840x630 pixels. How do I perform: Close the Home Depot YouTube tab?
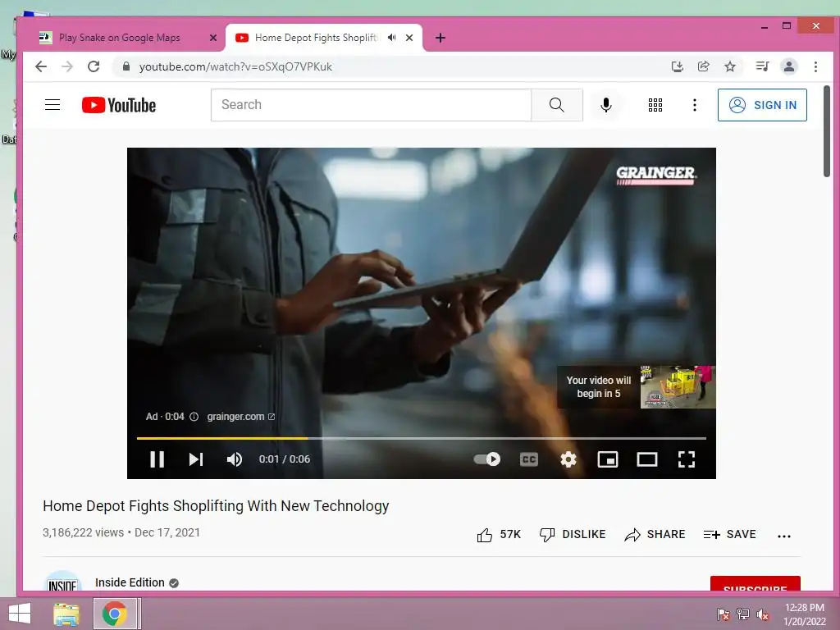pos(409,38)
